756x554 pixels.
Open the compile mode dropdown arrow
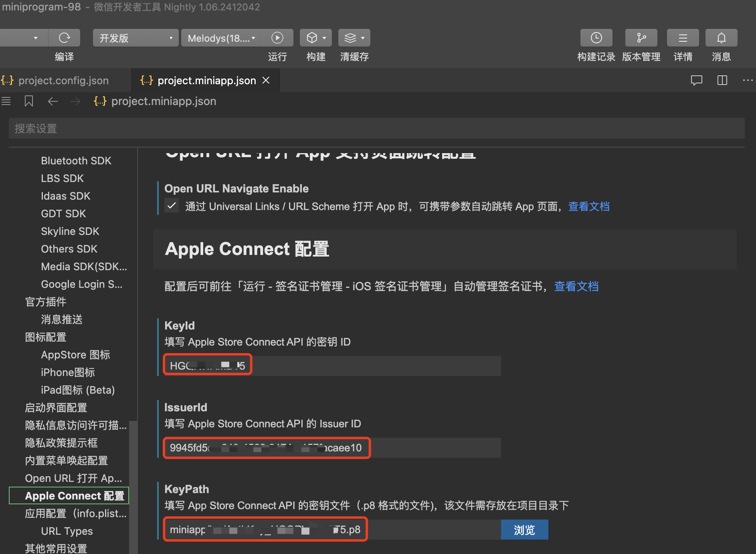(35, 38)
